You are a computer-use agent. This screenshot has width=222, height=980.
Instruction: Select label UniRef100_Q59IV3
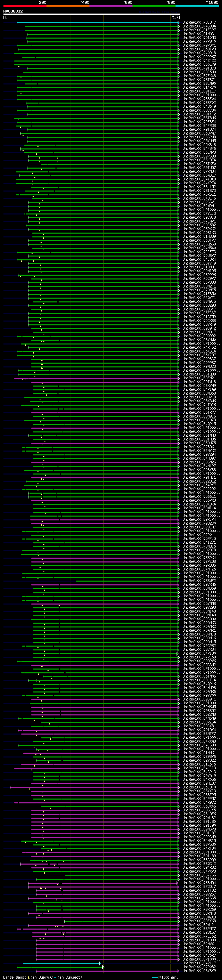click(x=199, y=49)
